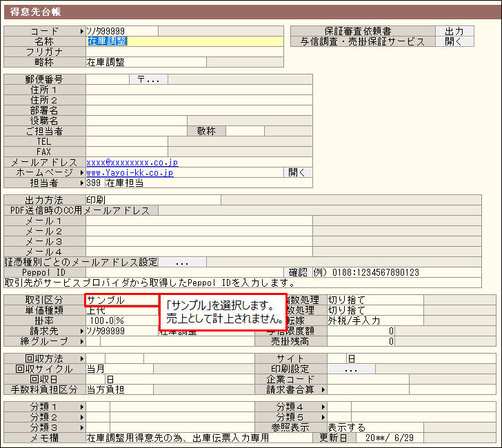The height and width of the screenshot is (448, 502).
Task: Click the 郵便番号 input field
Action: 108,79
